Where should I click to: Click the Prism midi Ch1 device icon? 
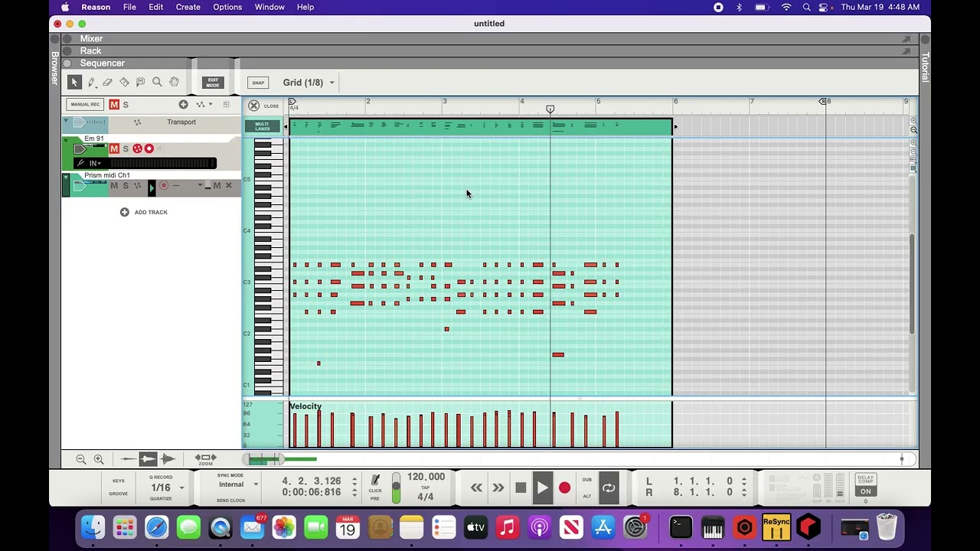[80, 185]
